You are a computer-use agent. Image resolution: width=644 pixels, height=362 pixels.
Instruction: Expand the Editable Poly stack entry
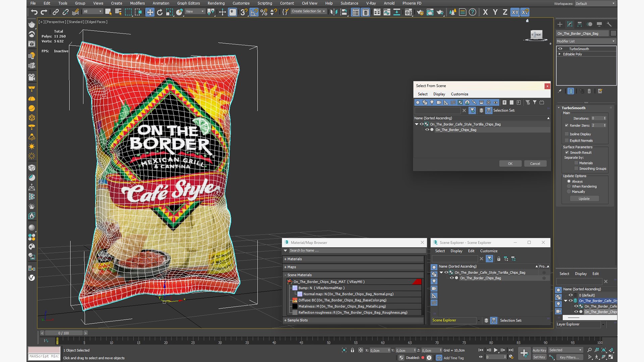point(559,54)
